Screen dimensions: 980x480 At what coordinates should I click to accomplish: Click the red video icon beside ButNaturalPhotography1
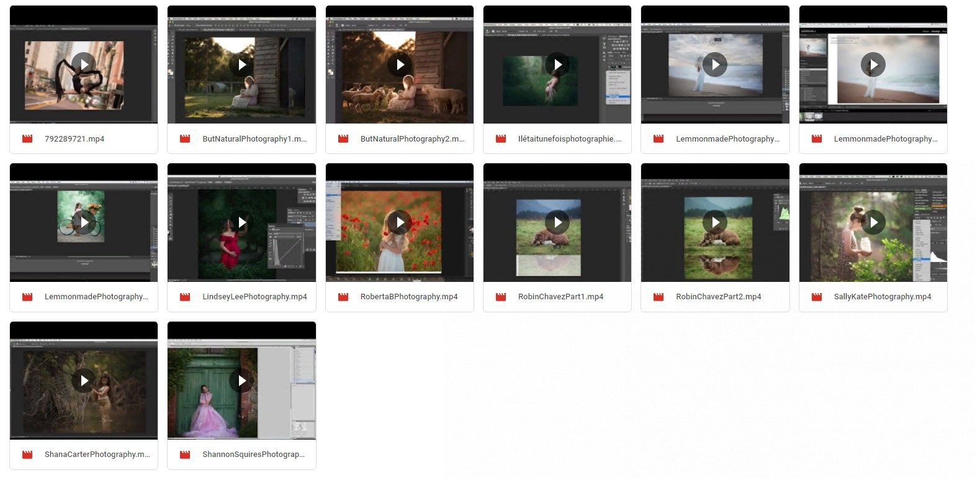coord(185,139)
